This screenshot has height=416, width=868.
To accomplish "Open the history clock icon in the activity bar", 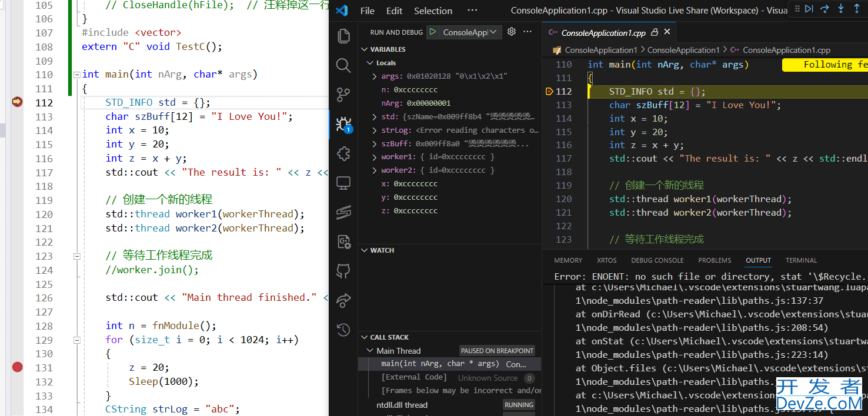I will [x=343, y=330].
